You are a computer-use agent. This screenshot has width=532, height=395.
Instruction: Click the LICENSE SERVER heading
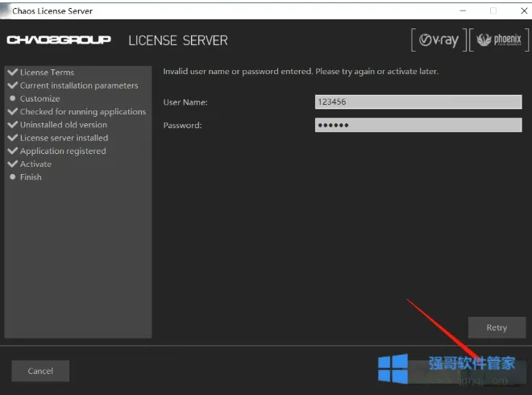[x=178, y=40]
